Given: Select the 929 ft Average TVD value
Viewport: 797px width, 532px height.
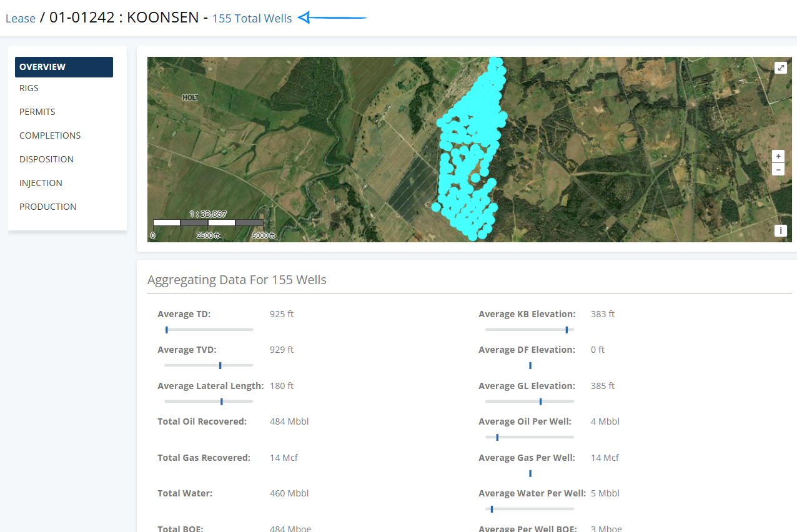Looking at the screenshot, I should (x=282, y=350).
